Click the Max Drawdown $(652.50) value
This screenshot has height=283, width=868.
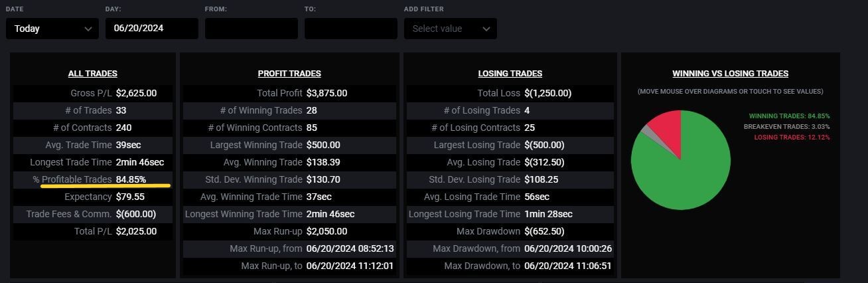point(544,231)
